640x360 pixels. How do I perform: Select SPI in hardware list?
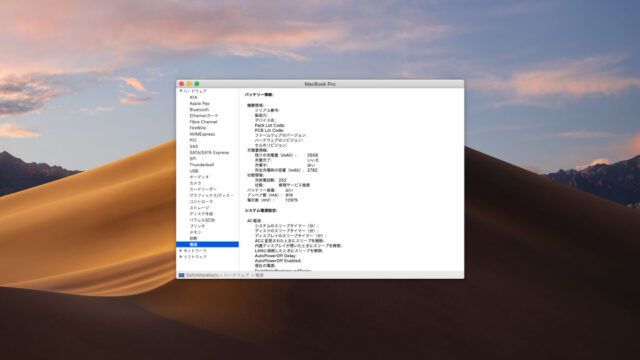coord(193,159)
